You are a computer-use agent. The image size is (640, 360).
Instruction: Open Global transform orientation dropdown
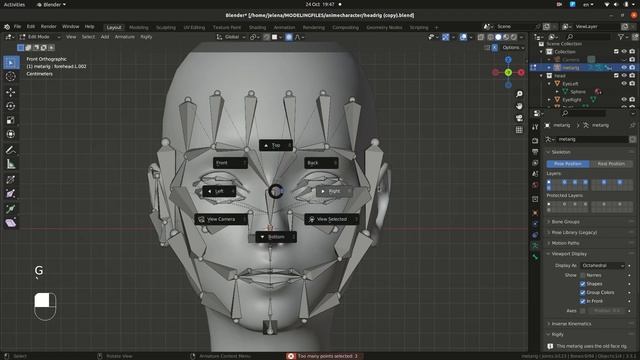coord(231,37)
